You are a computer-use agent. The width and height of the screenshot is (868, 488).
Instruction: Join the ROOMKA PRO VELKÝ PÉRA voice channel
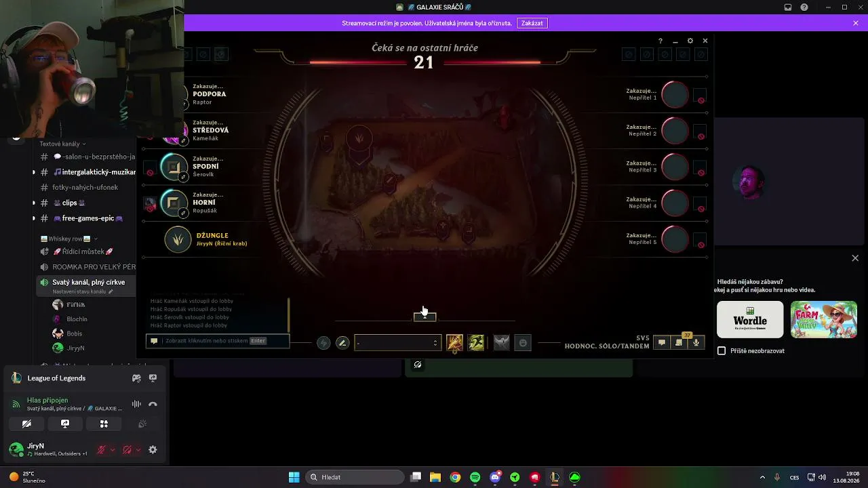[87, 267]
